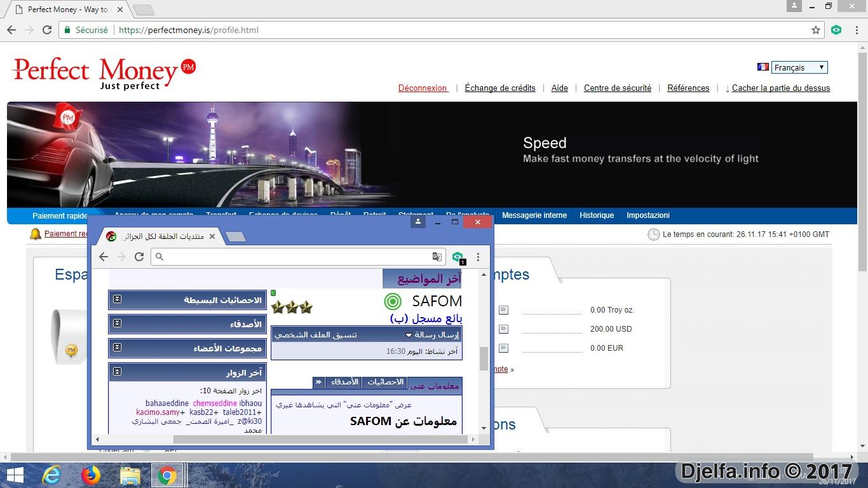Open Centre de sécurité link
Viewport: 868px width, 488px height.
618,88
